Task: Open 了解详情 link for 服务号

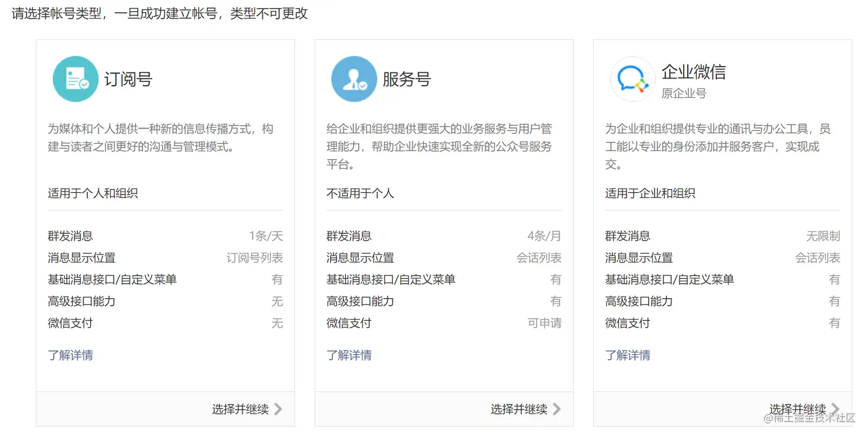Action: click(349, 355)
